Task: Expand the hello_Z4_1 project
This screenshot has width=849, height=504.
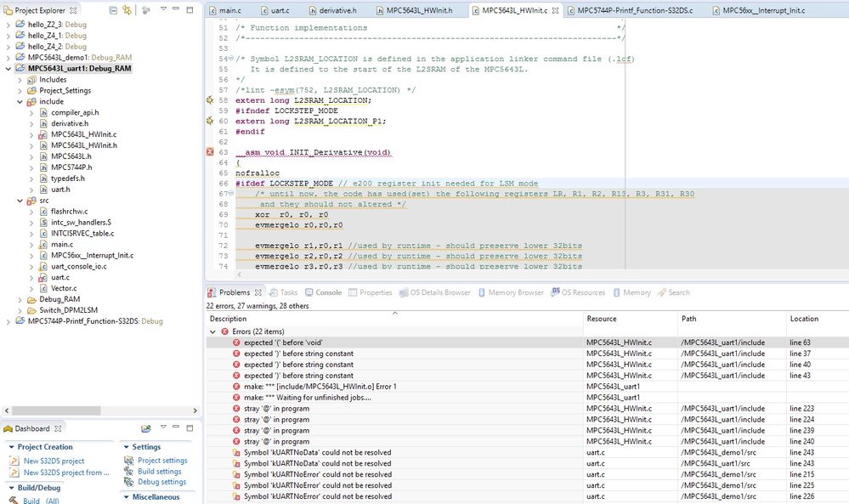Action: coord(8,36)
